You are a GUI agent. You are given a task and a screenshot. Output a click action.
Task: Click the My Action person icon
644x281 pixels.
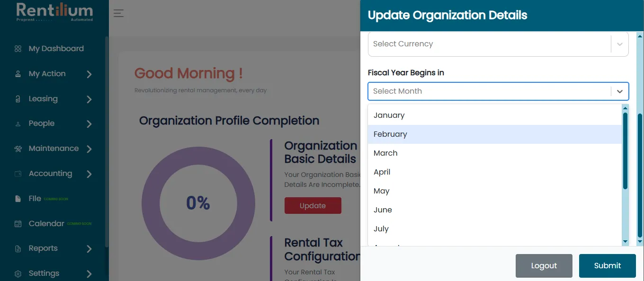click(18, 74)
